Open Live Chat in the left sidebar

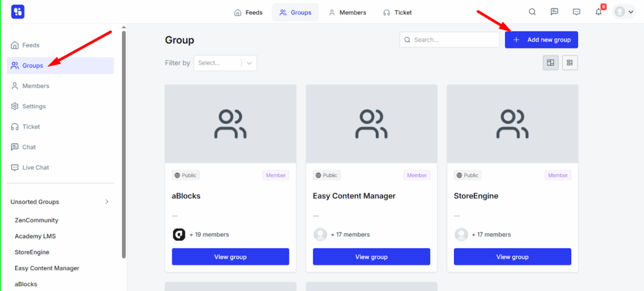(x=60, y=167)
